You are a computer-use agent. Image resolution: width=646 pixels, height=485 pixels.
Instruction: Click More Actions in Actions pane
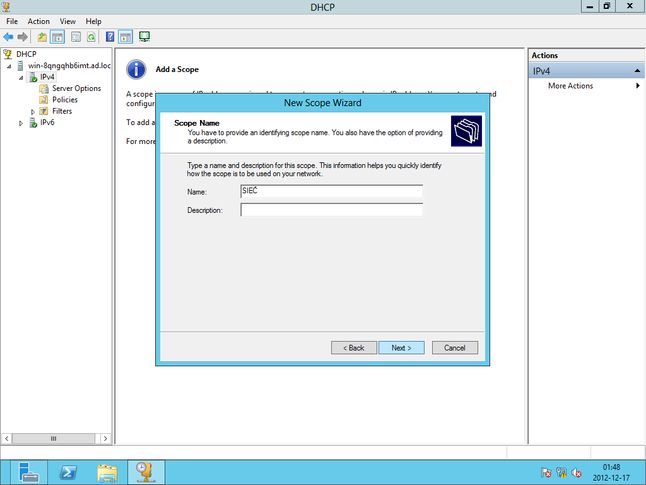coord(570,86)
